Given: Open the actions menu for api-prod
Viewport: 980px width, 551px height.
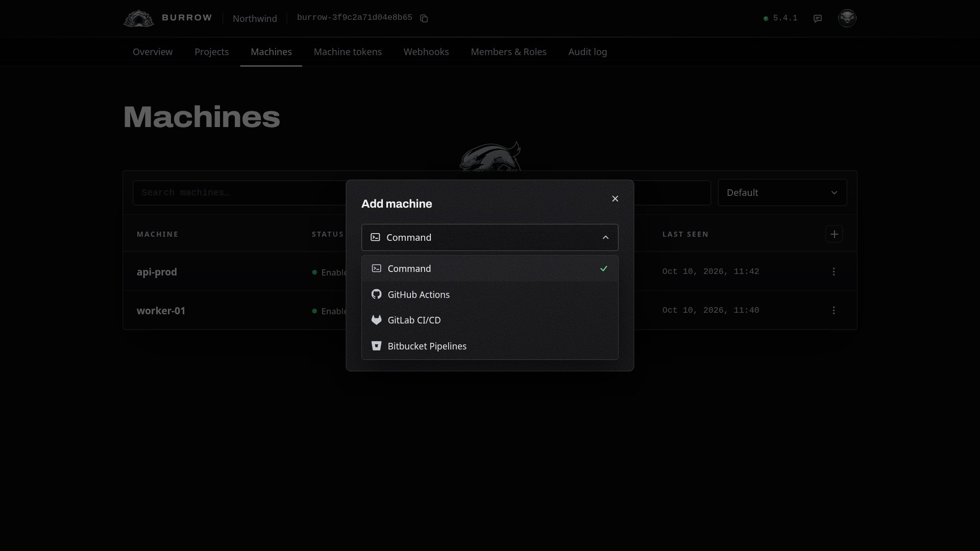Looking at the screenshot, I should [x=834, y=271].
